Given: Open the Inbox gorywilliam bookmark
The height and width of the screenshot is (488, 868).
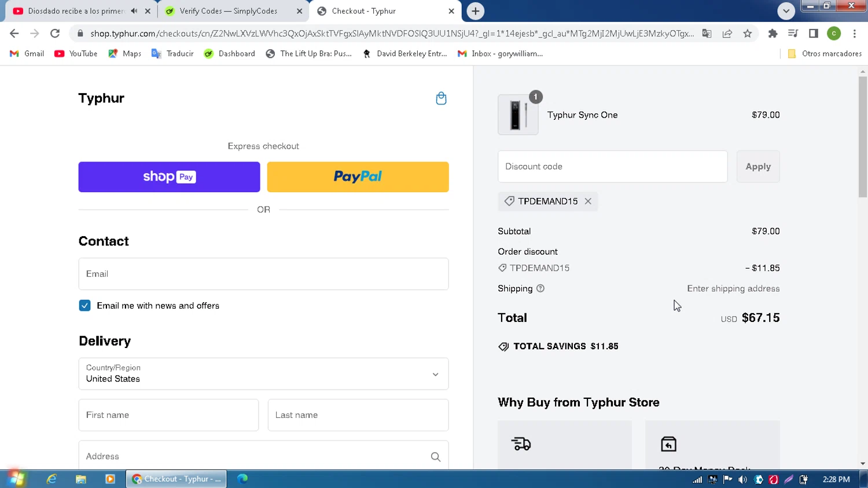Looking at the screenshot, I should 500,53.
